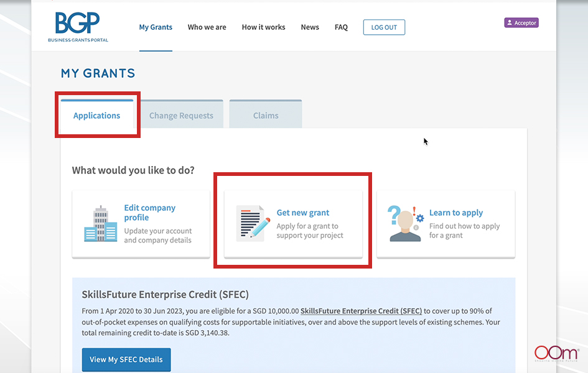Click the View My SFEC Details button
The width and height of the screenshot is (588, 373).
point(126,359)
